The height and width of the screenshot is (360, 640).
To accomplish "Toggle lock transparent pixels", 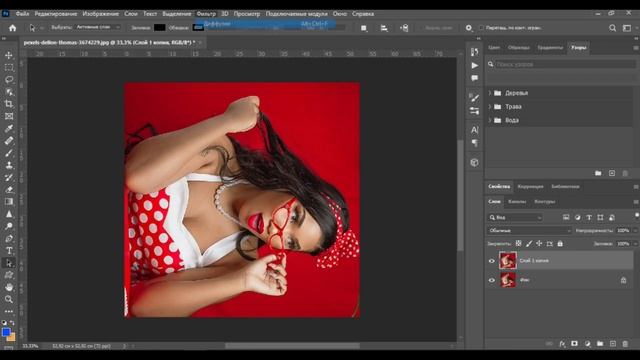I will pyautogui.click(x=518, y=243).
